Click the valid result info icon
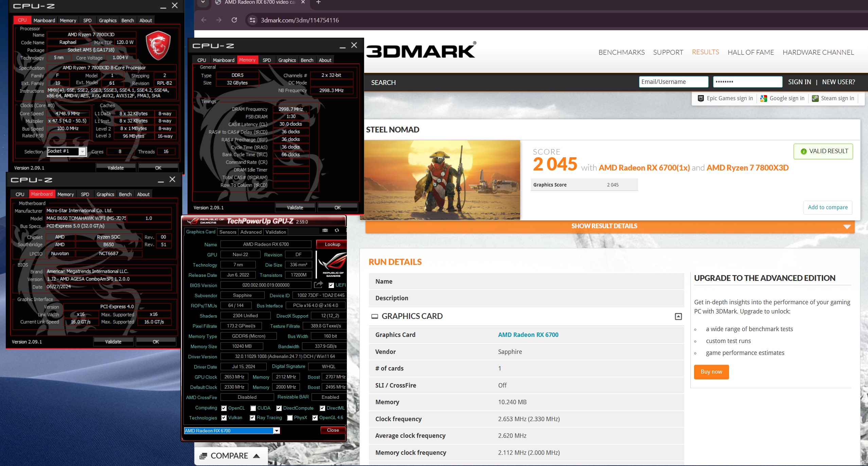868x466 pixels. pos(803,151)
